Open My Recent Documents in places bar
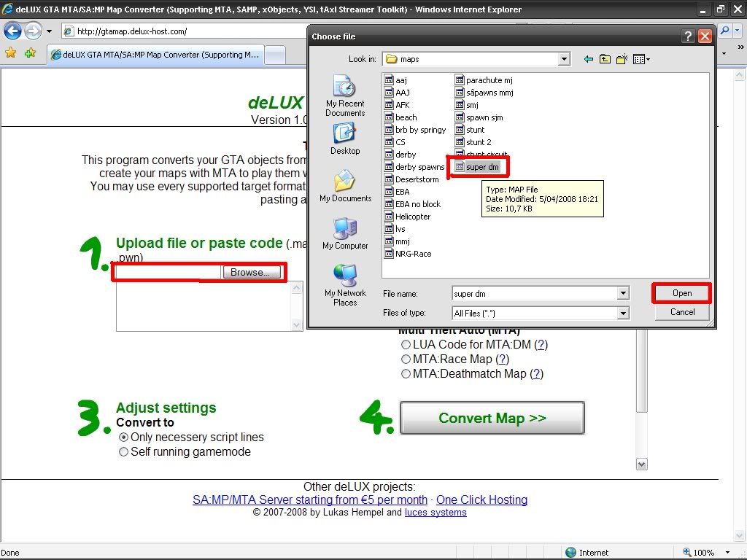 (345, 96)
